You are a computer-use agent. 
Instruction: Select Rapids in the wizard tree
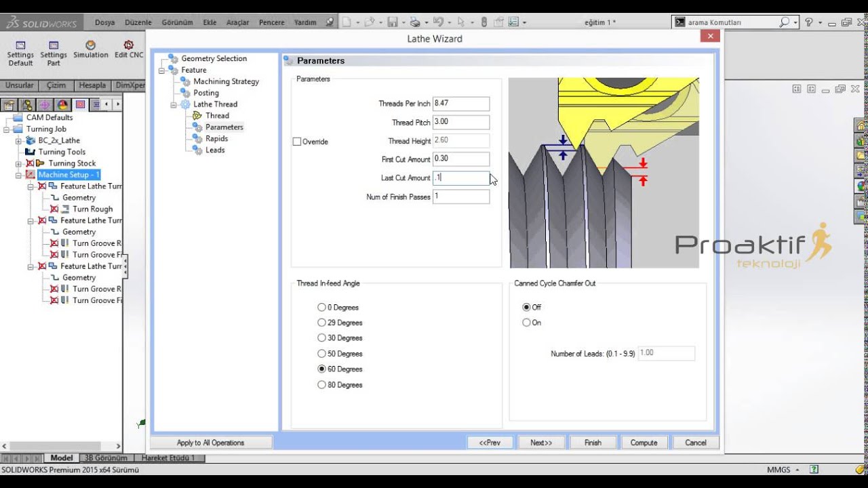click(x=216, y=138)
